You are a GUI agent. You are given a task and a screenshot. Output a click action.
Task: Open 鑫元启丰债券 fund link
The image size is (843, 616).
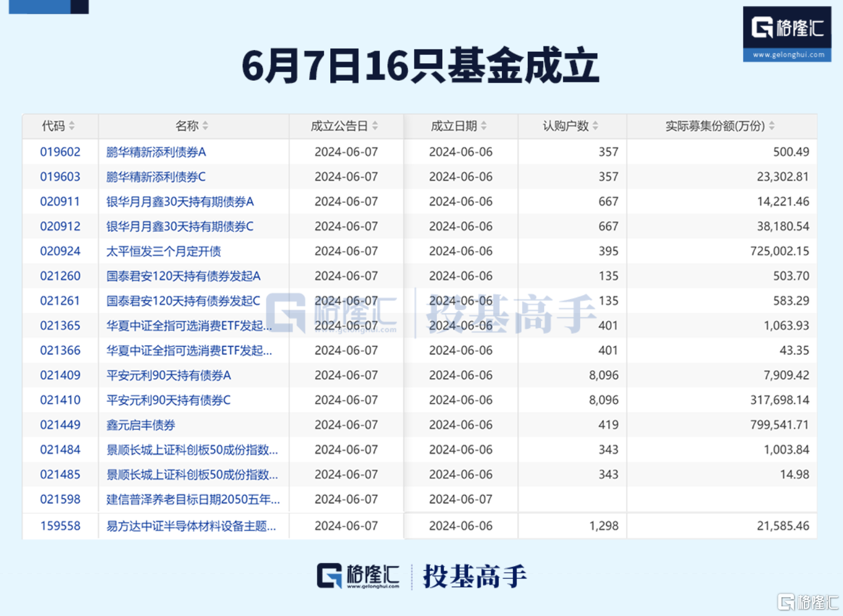tap(140, 425)
